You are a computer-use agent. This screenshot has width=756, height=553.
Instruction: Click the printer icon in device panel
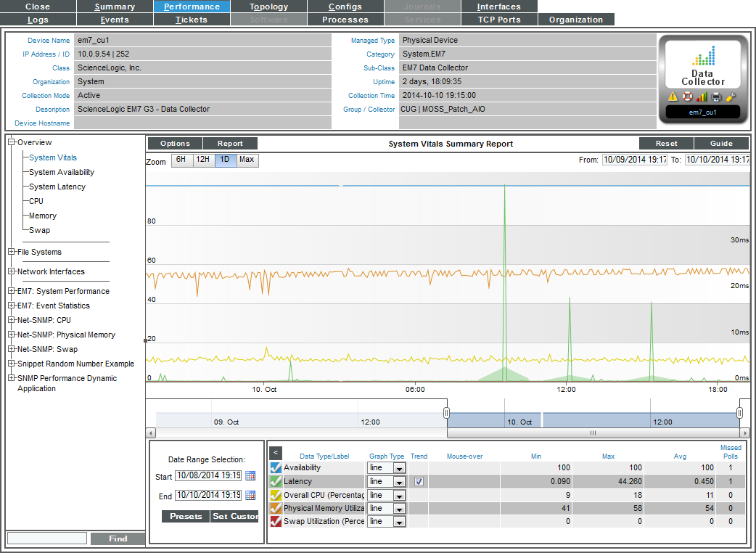point(716,97)
